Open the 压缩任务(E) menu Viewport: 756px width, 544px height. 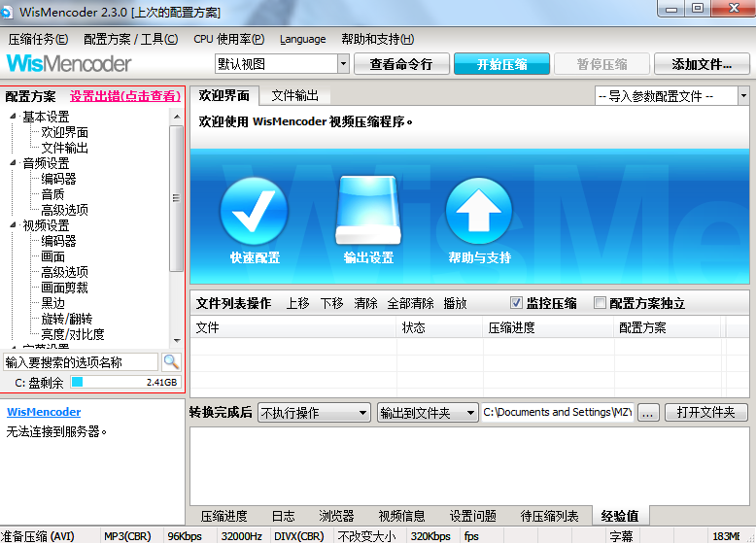tap(38, 39)
